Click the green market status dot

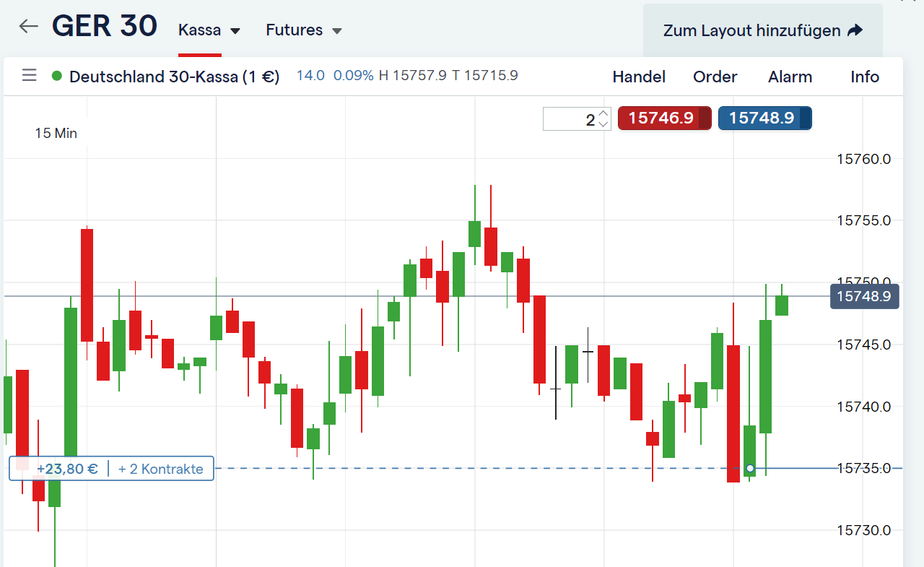click(x=57, y=76)
